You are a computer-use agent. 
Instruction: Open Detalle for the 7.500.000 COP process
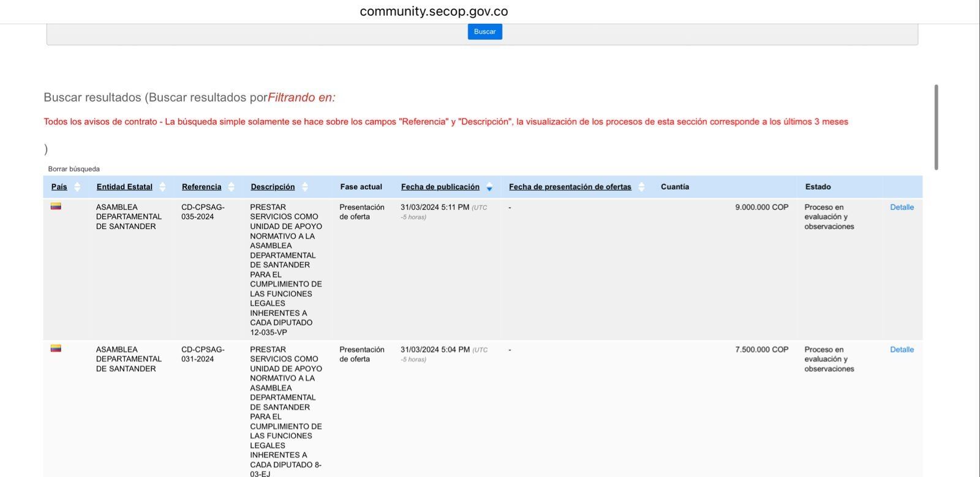click(x=902, y=350)
